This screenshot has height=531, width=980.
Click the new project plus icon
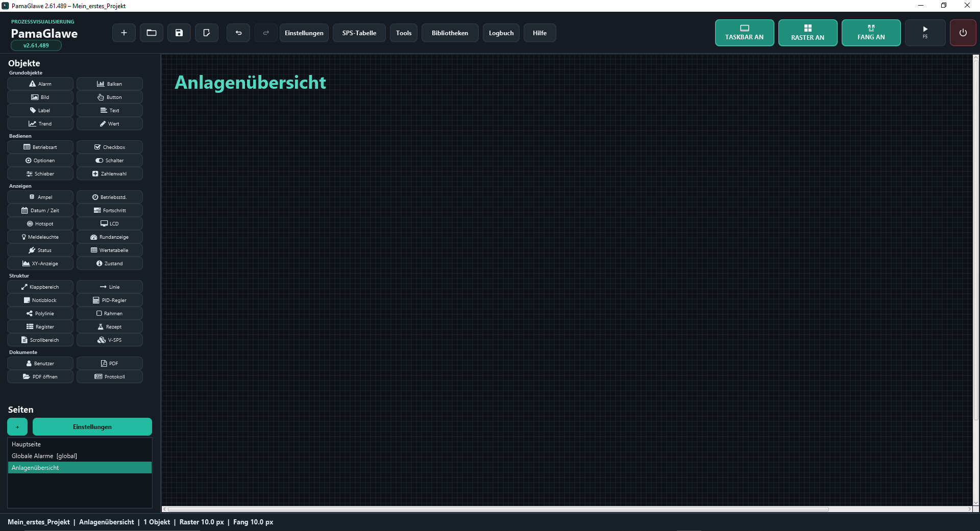click(x=124, y=33)
